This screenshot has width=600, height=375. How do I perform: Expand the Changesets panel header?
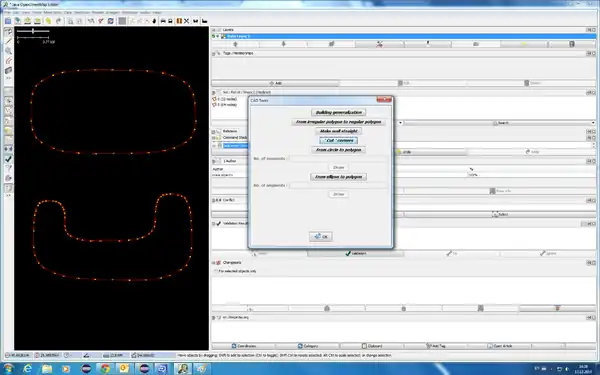(x=214, y=263)
